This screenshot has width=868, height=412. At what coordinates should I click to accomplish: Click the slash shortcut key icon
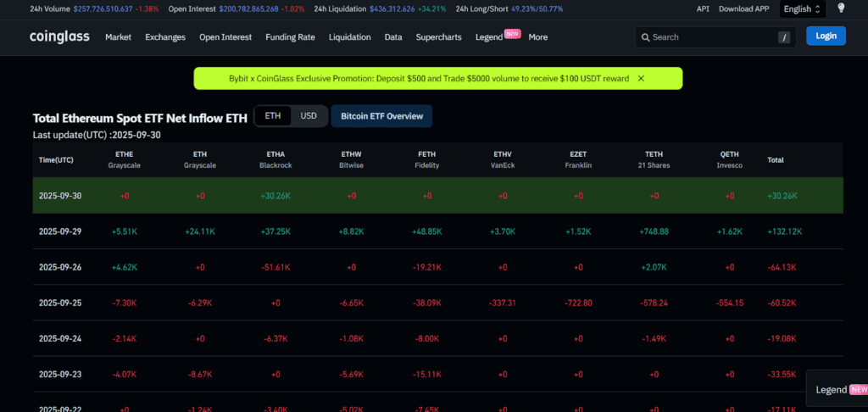pos(784,37)
